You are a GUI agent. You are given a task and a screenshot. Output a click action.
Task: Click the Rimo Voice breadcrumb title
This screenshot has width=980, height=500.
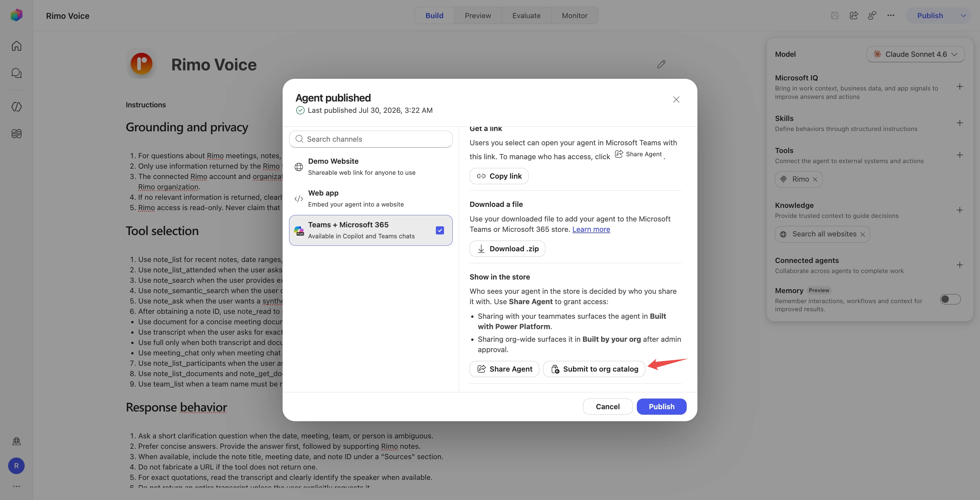68,16
